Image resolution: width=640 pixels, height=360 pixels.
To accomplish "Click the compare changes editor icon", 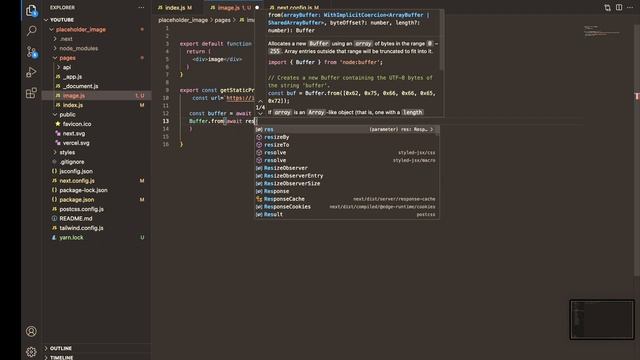I will coord(607,7).
